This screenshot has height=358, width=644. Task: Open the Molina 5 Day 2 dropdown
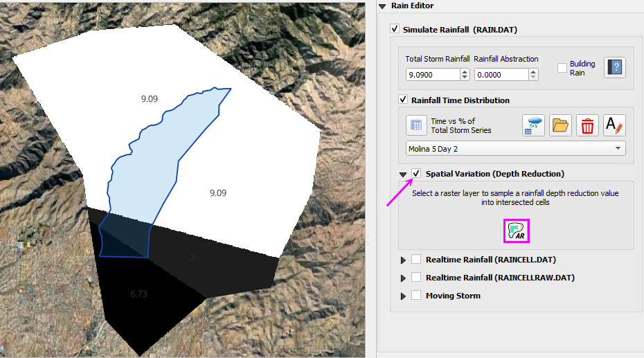515,148
